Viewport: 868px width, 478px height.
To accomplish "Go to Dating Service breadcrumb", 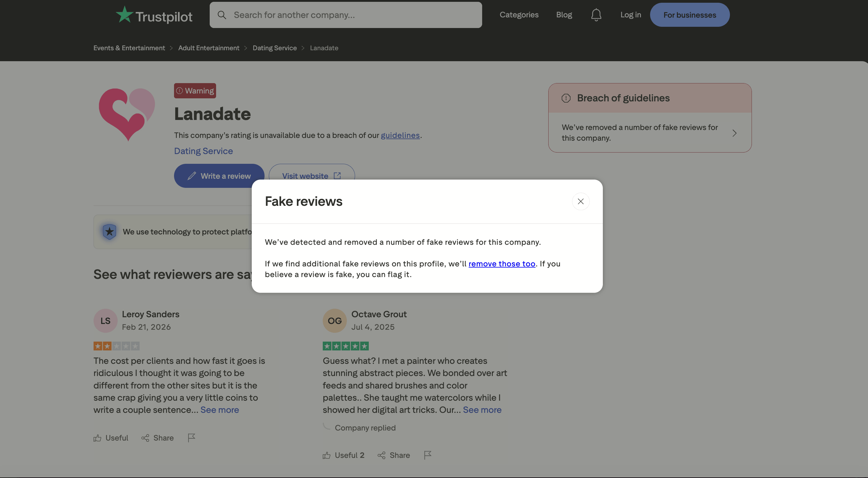I will 275,48.
